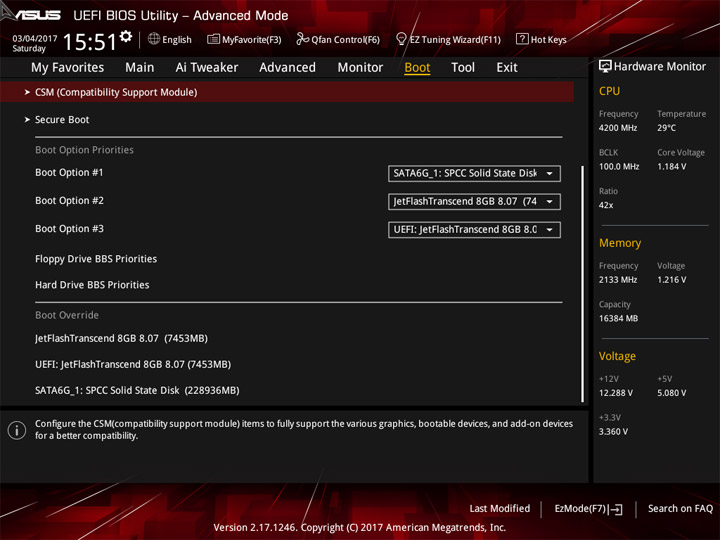Viewport: 720px width, 540px height.
Task: Click the info icon in help area
Action: point(17,430)
